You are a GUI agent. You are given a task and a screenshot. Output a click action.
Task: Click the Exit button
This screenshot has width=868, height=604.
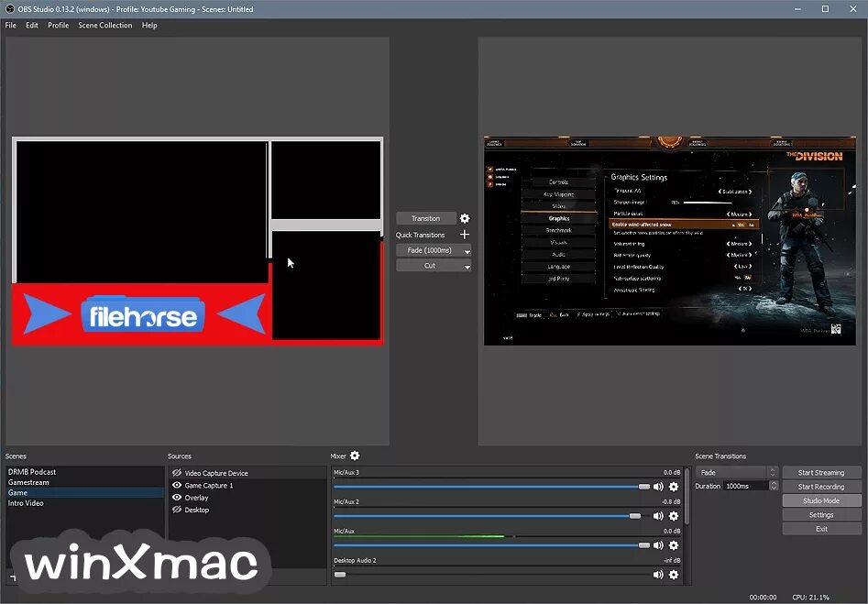[821, 529]
